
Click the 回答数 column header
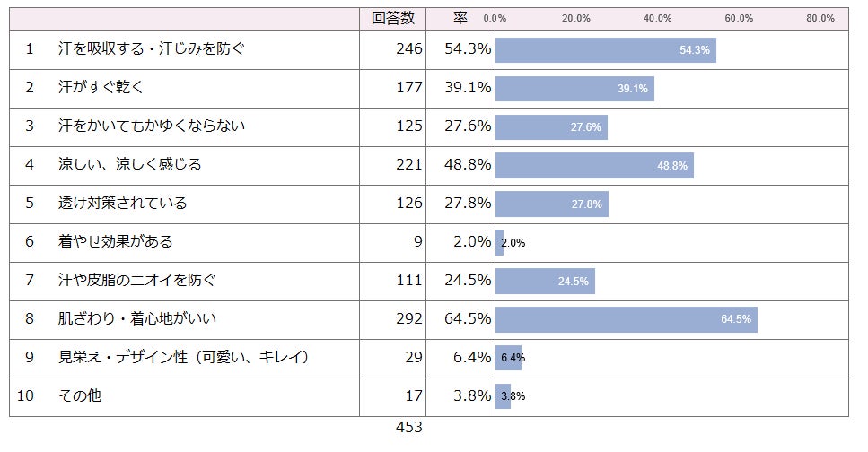(392, 18)
